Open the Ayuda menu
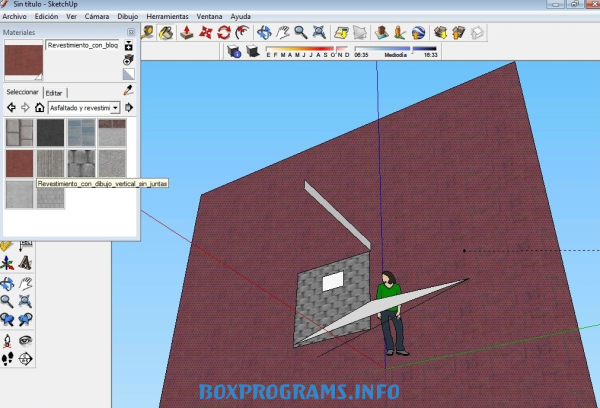This screenshot has width=600, height=408. pyautogui.click(x=240, y=16)
